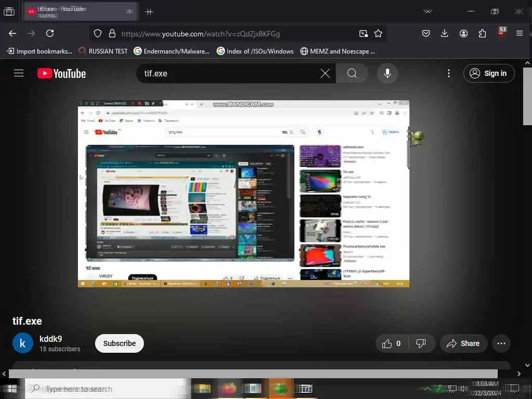
Task: Open the Import bookmarks toolbar item
Action: tap(39, 51)
